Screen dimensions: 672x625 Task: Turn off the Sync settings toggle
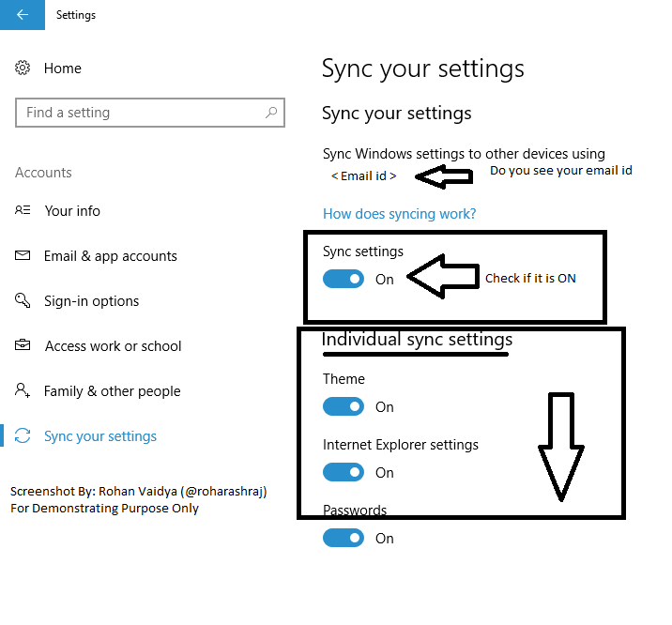[344, 279]
